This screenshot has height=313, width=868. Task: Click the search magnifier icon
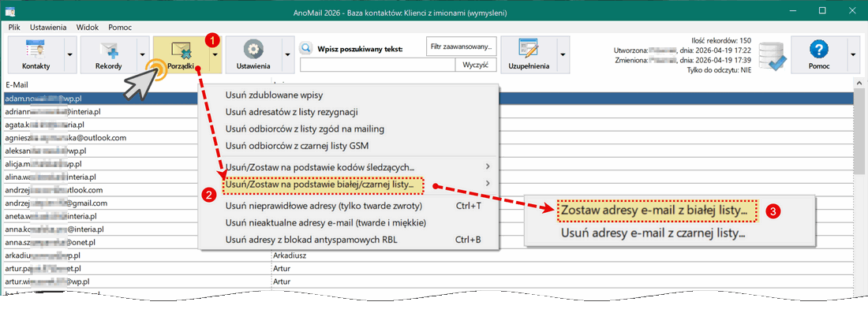pyautogui.click(x=306, y=49)
